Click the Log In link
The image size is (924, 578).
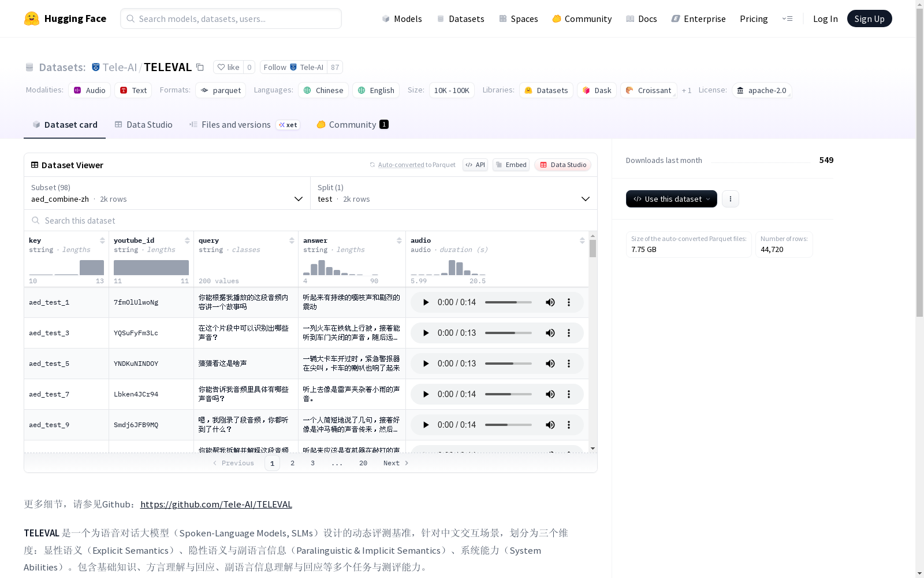click(825, 18)
